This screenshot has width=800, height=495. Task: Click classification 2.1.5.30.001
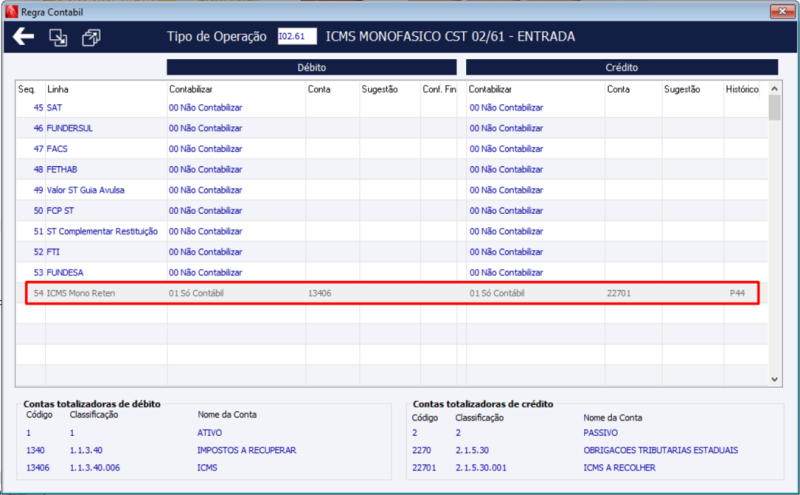(481, 467)
